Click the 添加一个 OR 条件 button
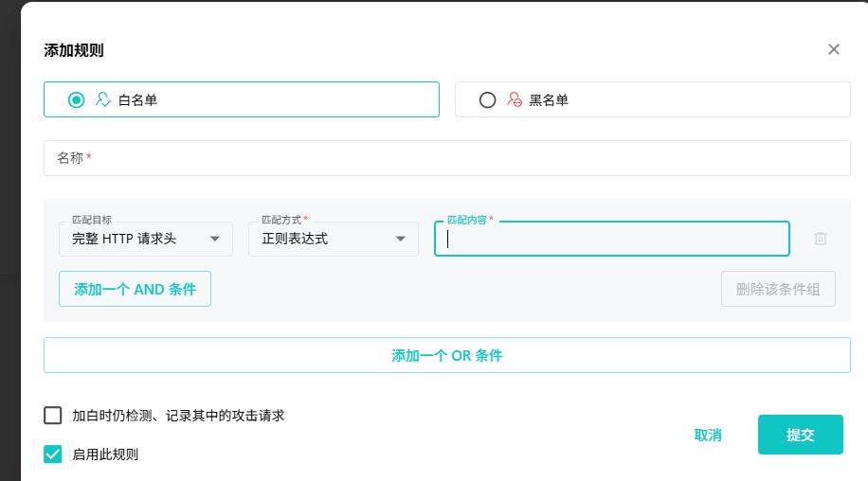868x481 pixels. tap(446, 355)
